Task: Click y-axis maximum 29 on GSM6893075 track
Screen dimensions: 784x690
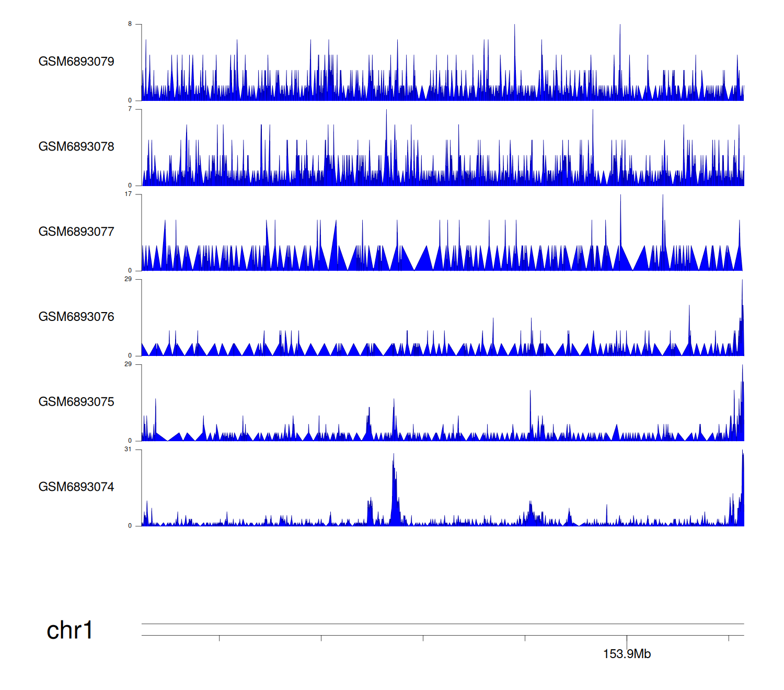Action: tap(128, 364)
